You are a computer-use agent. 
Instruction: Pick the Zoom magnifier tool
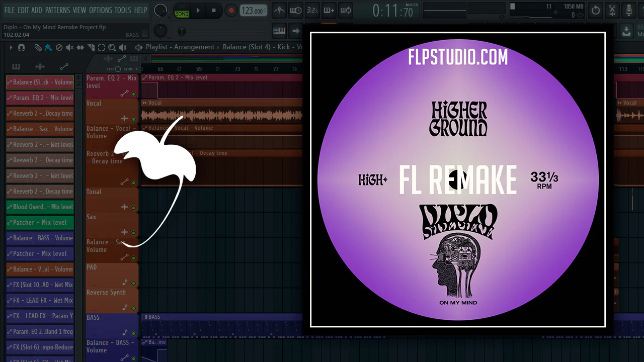pos(112,47)
